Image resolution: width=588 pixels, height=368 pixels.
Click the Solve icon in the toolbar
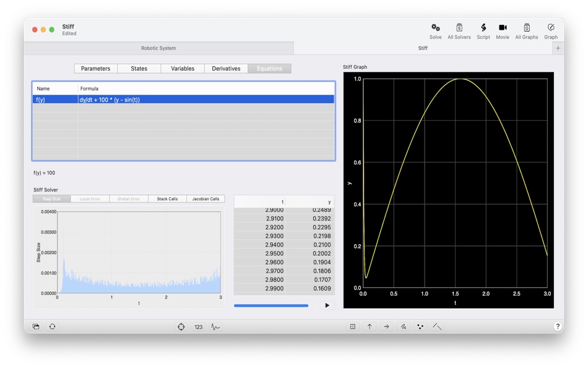436,30
